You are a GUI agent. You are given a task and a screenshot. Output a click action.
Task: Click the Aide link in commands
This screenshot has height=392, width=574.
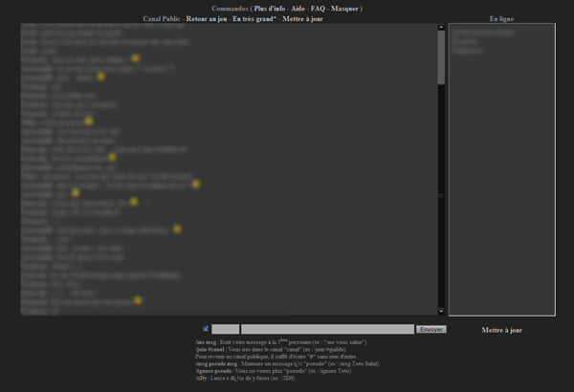[298, 9]
